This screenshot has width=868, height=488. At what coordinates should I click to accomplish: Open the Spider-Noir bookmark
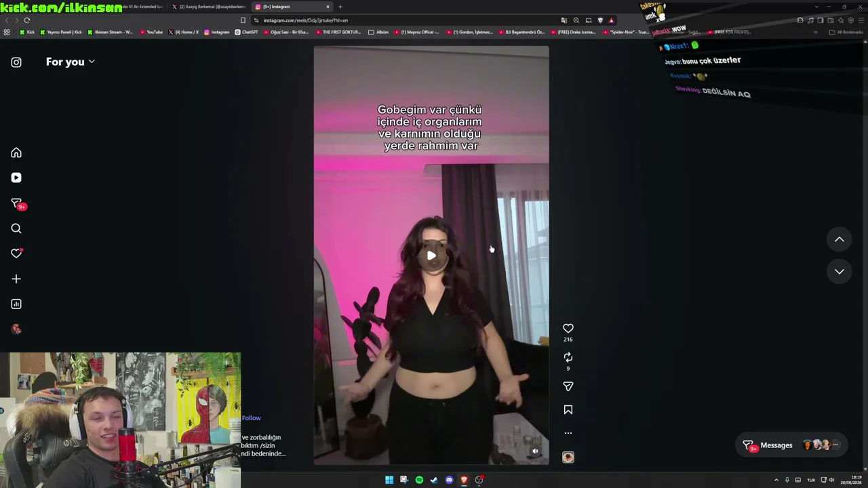[625, 32]
